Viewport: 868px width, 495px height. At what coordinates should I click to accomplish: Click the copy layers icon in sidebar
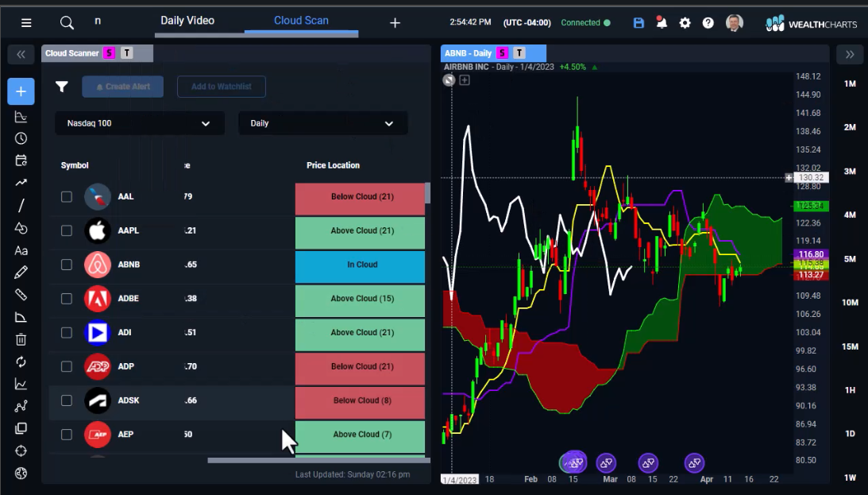[x=21, y=428]
